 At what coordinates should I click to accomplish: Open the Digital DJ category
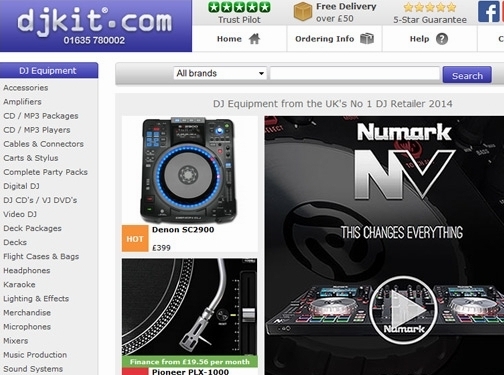click(x=21, y=186)
